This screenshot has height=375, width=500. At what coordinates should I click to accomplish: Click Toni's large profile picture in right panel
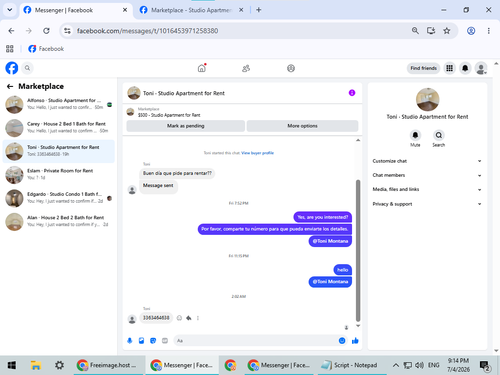click(x=427, y=99)
